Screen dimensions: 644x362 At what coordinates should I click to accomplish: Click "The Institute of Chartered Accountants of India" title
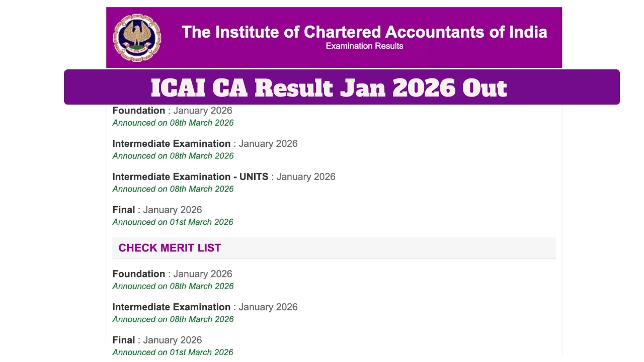(x=364, y=32)
